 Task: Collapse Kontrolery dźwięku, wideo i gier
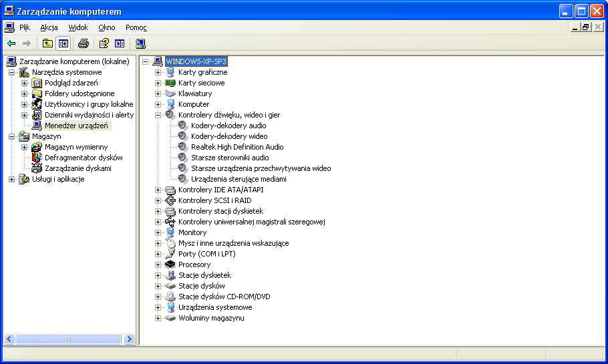pos(158,115)
